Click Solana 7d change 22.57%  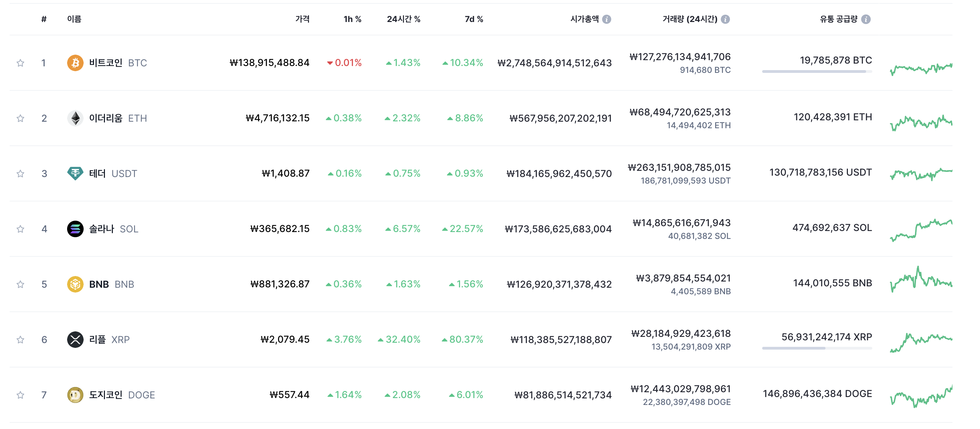tap(462, 229)
